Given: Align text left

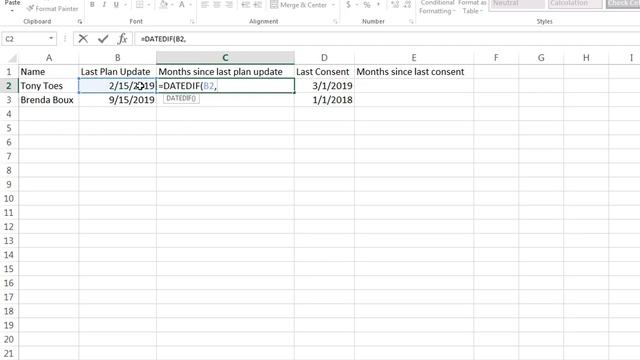Looking at the screenshot, I should (x=205, y=4).
